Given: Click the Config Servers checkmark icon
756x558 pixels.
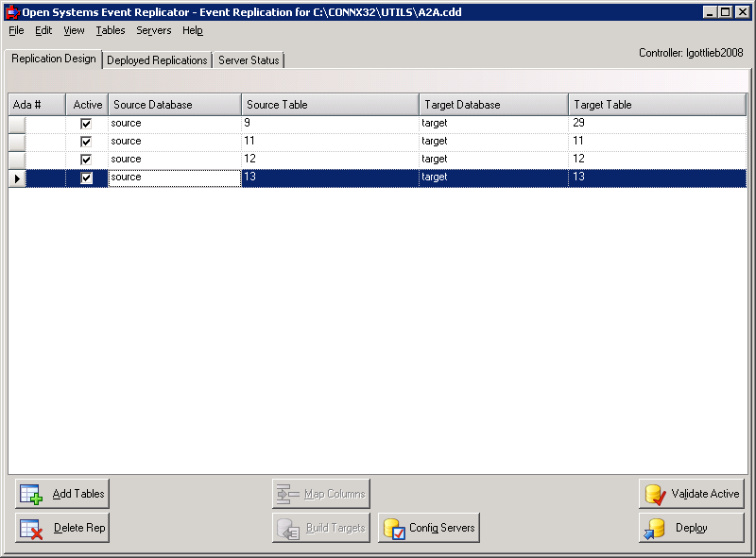Looking at the screenshot, I should tap(395, 528).
